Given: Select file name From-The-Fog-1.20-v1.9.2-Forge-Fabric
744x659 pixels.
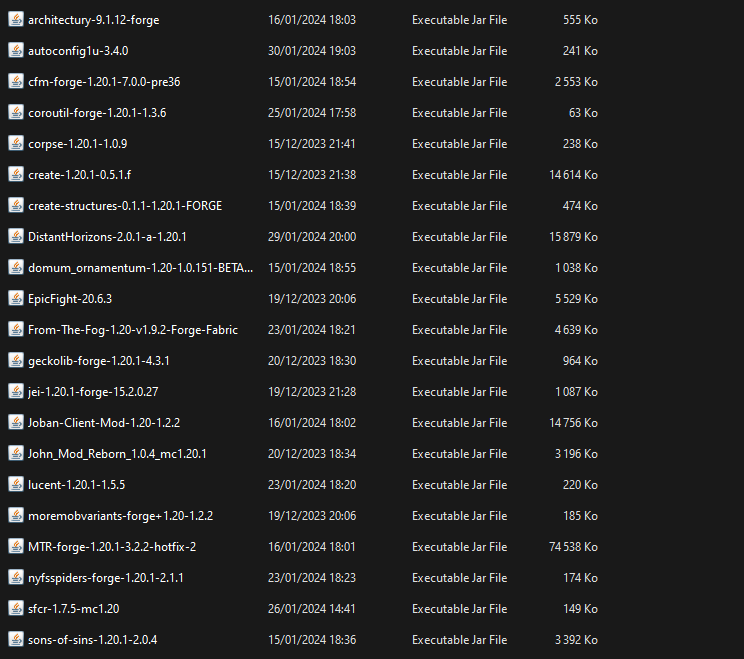Looking at the screenshot, I should 133,330.
